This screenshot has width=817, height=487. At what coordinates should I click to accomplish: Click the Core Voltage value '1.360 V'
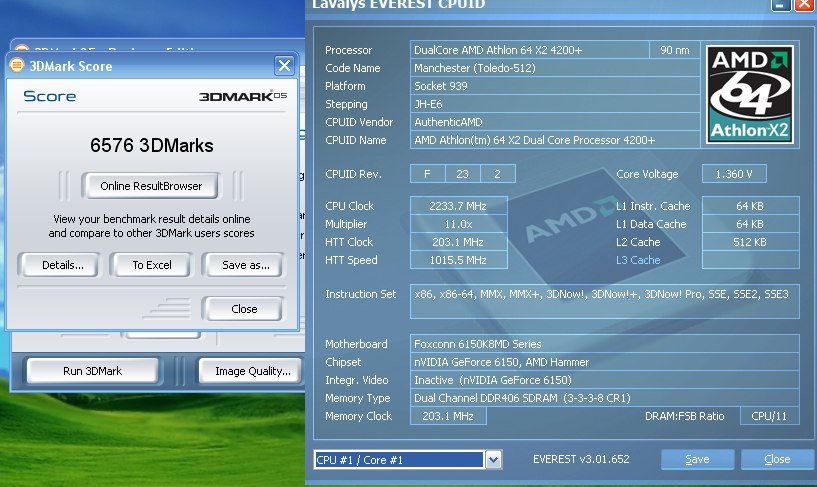pos(734,174)
